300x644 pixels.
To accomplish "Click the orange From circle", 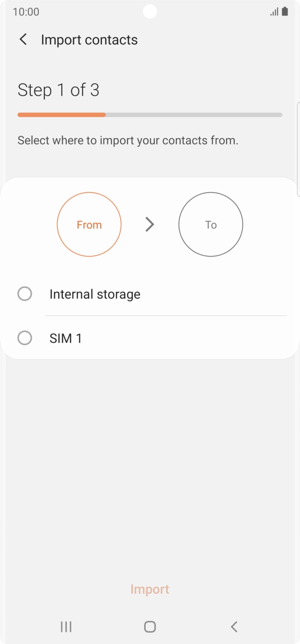I will tap(89, 225).
